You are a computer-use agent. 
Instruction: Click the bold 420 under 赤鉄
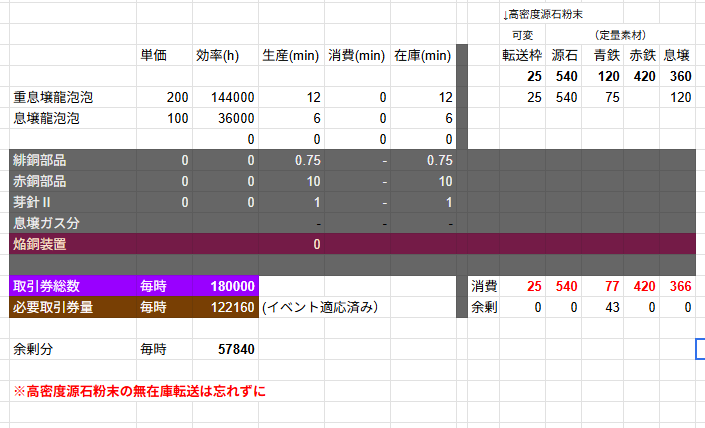pos(642,76)
